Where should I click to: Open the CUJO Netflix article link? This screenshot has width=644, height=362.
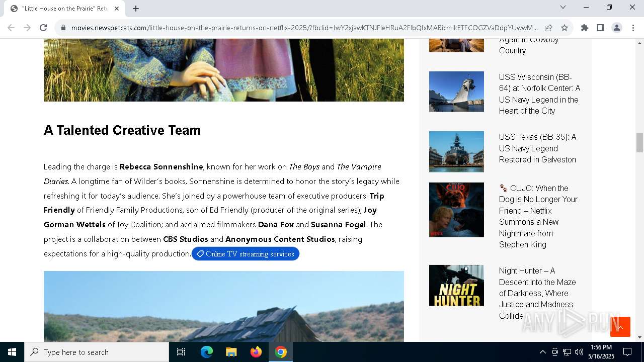(x=538, y=216)
